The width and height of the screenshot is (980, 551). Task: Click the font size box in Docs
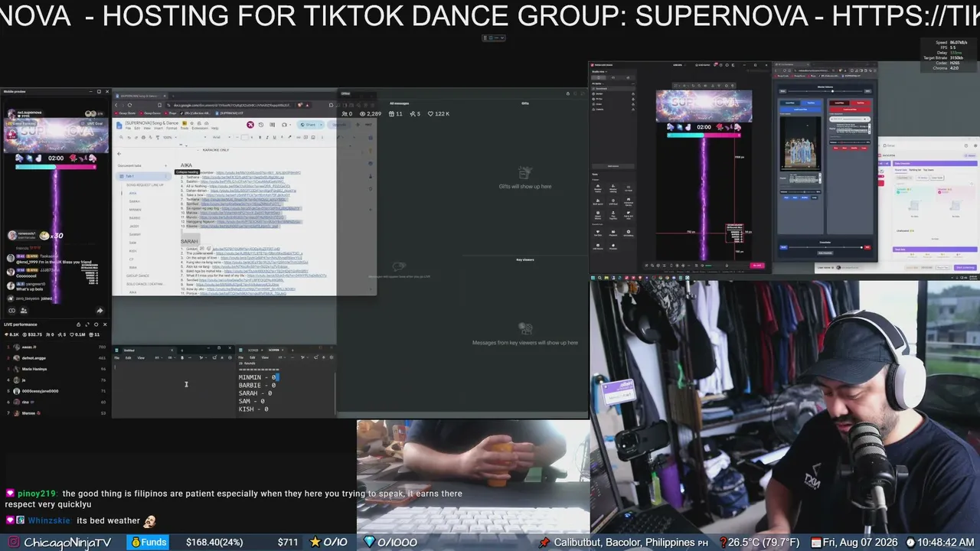(244, 138)
